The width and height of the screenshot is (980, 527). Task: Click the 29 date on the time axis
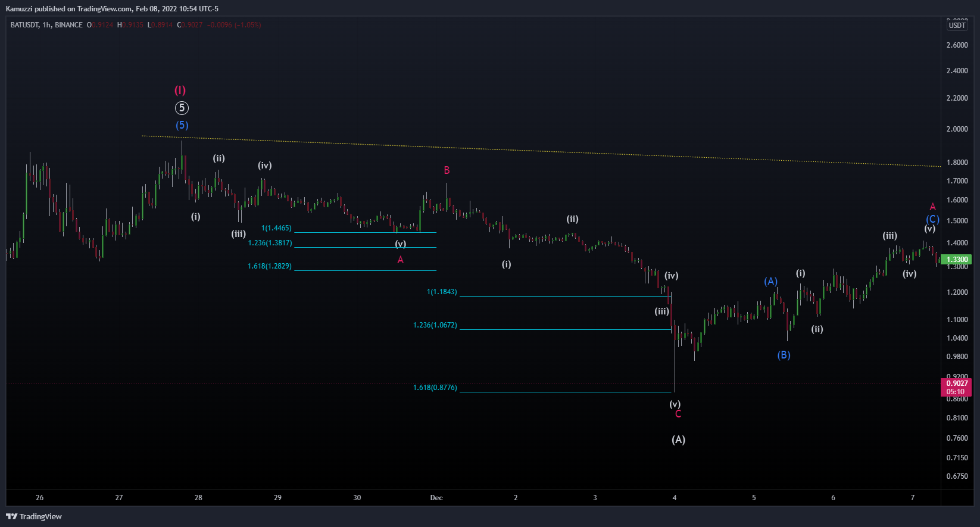tap(277, 498)
